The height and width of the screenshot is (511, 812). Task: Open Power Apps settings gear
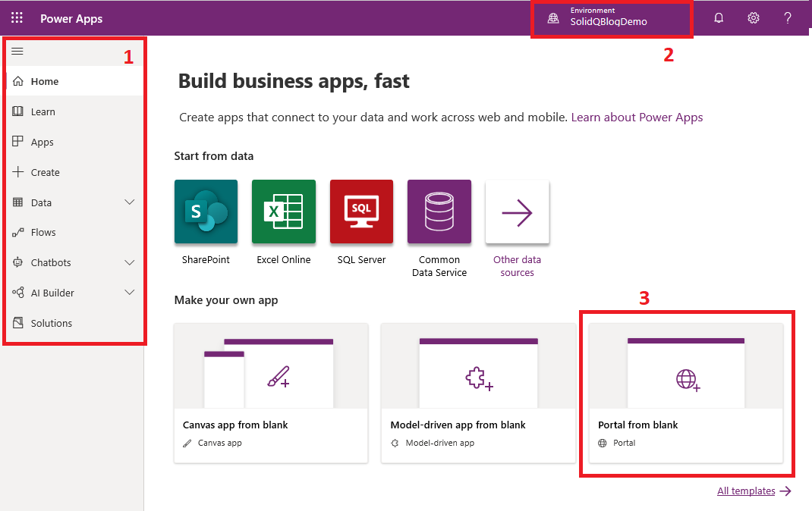(x=753, y=17)
